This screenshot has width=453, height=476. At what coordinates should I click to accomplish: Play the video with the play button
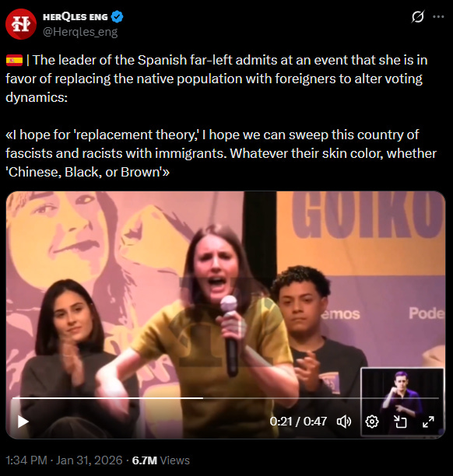(23, 422)
